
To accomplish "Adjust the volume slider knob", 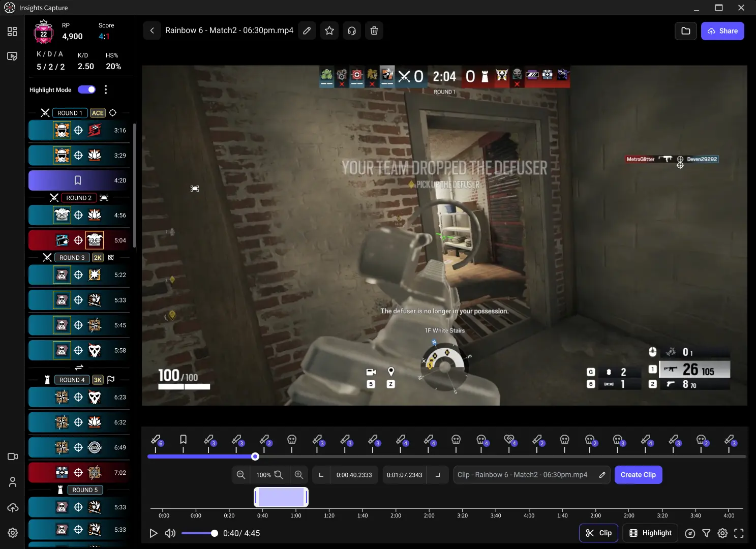I will (x=215, y=533).
